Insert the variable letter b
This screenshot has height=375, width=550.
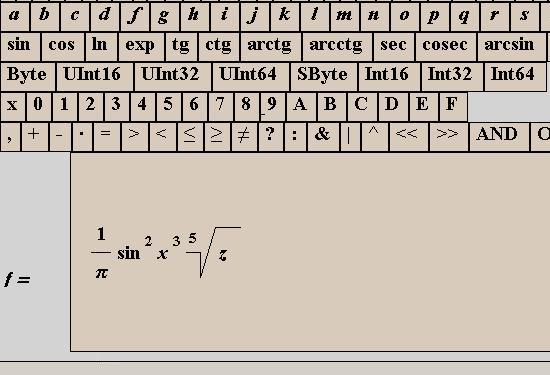(45, 16)
